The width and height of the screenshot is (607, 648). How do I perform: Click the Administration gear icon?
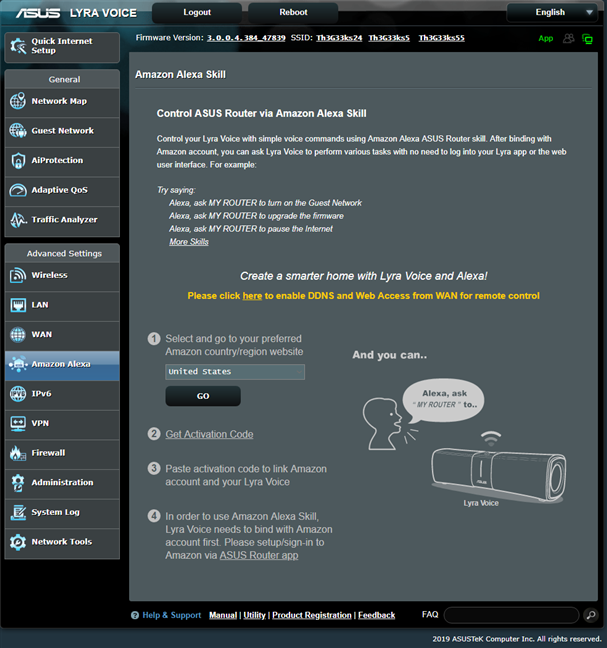click(18, 483)
